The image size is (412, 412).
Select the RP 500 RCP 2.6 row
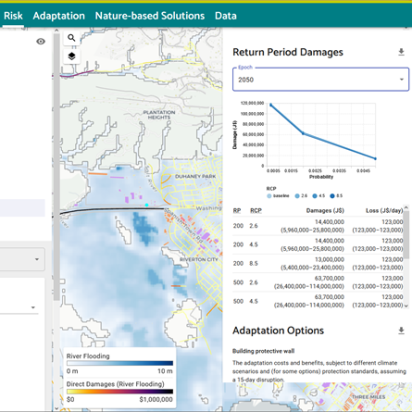(x=318, y=282)
